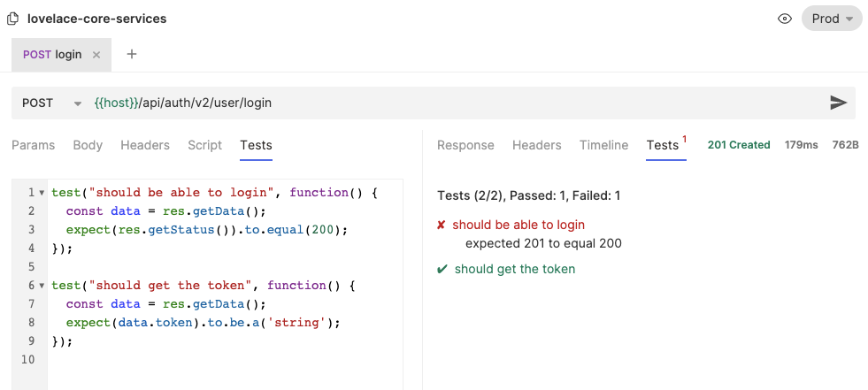
Task: Open the request Headers tab
Action: click(145, 145)
